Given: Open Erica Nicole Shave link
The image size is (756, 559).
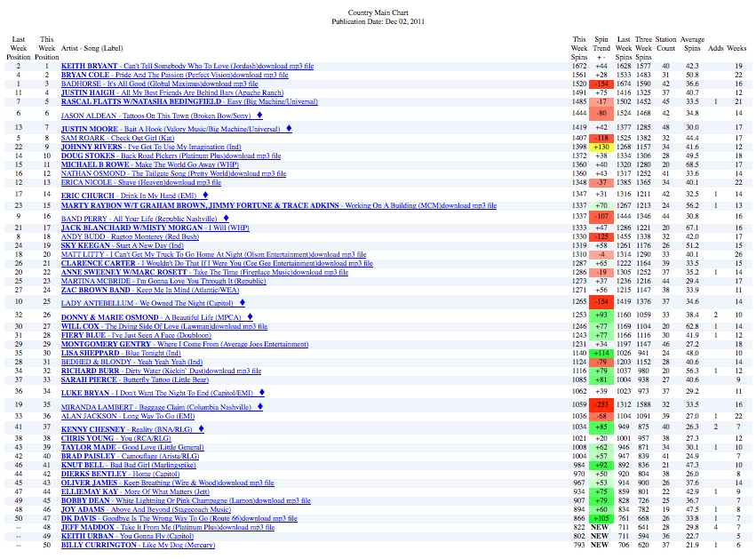Looking at the screenshot, I should (x=141, y=182).
